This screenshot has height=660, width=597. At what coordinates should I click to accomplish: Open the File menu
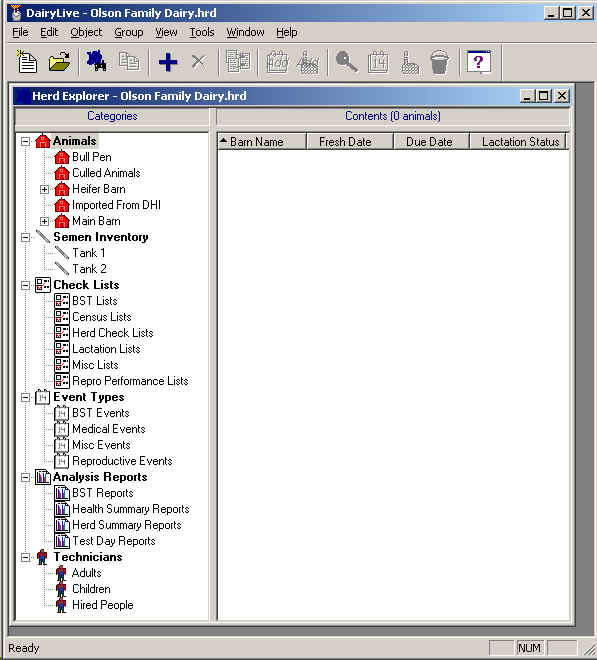pos(20,32)
